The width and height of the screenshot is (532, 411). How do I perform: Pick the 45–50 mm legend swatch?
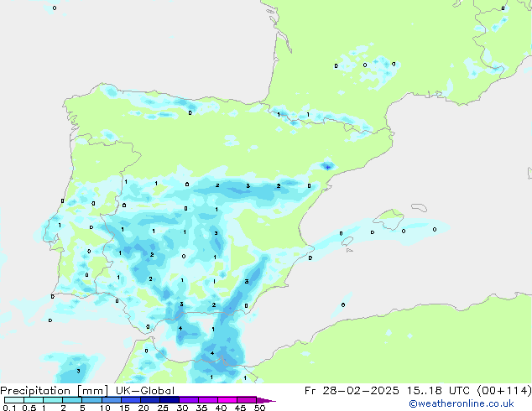247,400
